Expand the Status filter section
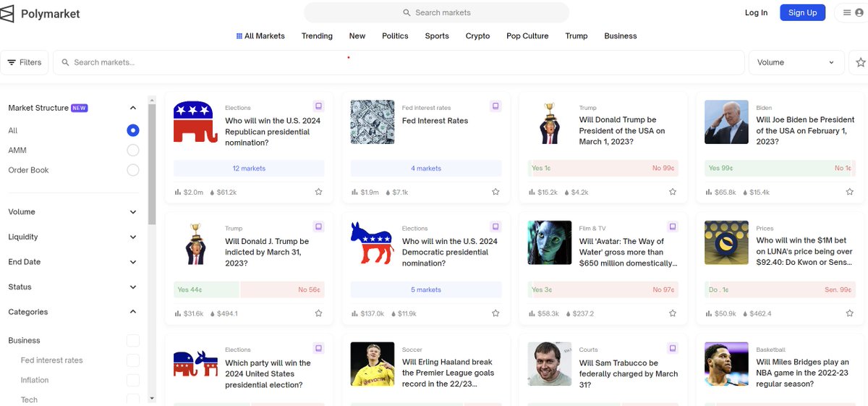The width and height of the screenshot is (868, 406). tap(132, 287)
